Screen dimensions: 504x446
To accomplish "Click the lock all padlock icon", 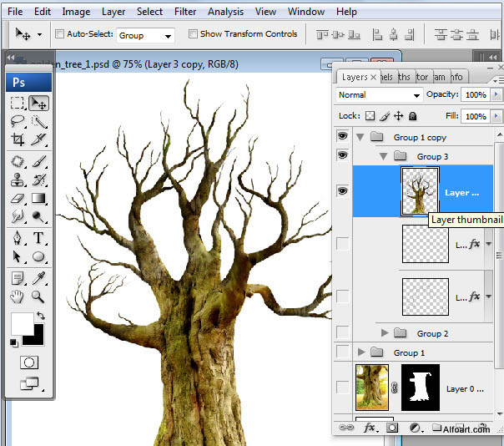I will pos(413,117).
